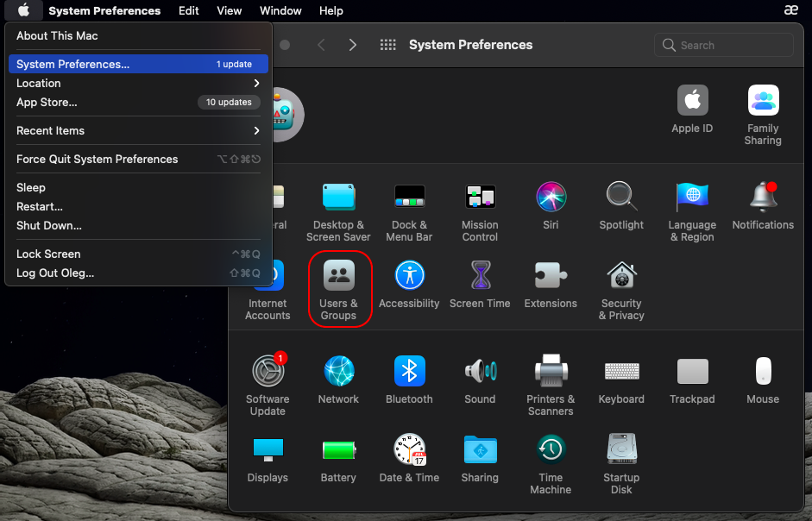
Task: Show all preferences grid button
Action: click(387, 45)
